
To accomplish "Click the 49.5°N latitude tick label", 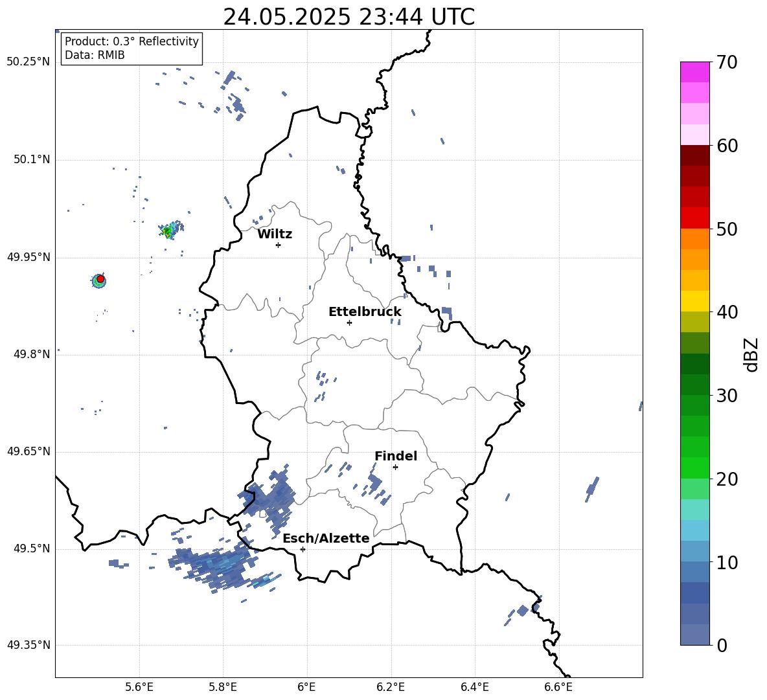I will point(31,548).
